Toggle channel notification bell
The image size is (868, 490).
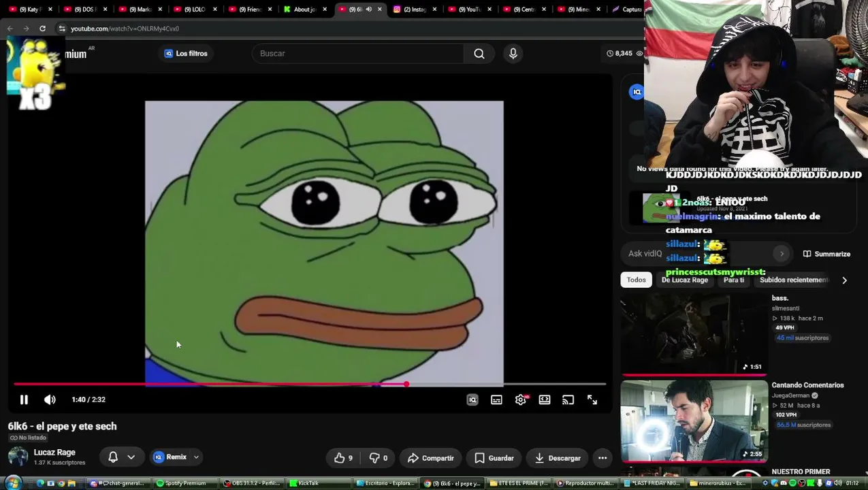pyautogui.click(x=113, y=457)
